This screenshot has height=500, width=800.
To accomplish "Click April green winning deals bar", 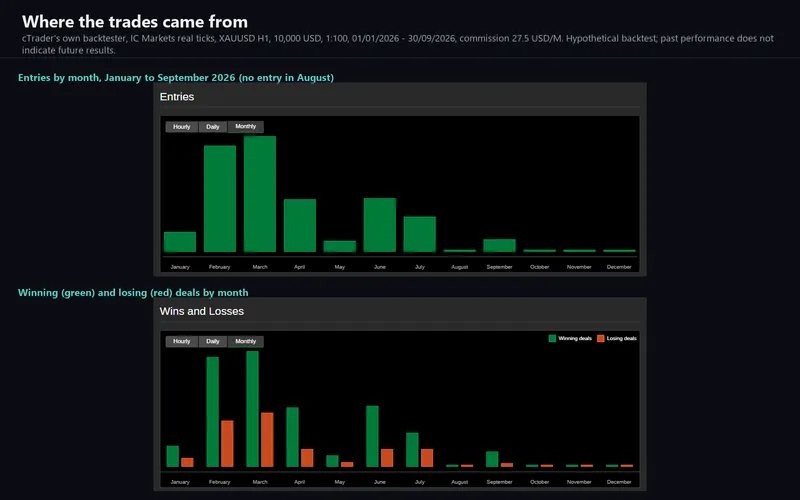I will (x=292, y=437).
